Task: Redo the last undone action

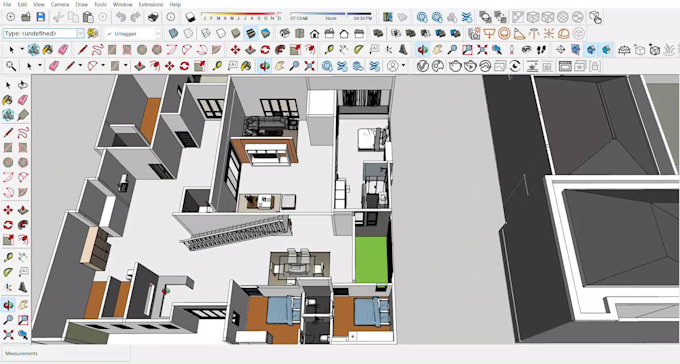Action: [x=136, y=17]
